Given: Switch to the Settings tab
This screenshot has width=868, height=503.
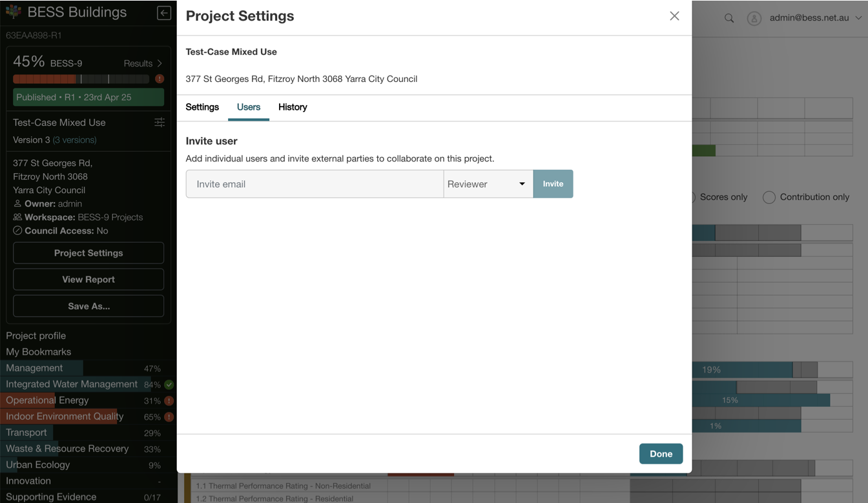Looking at the screenshot, I should tap(202, 107).
